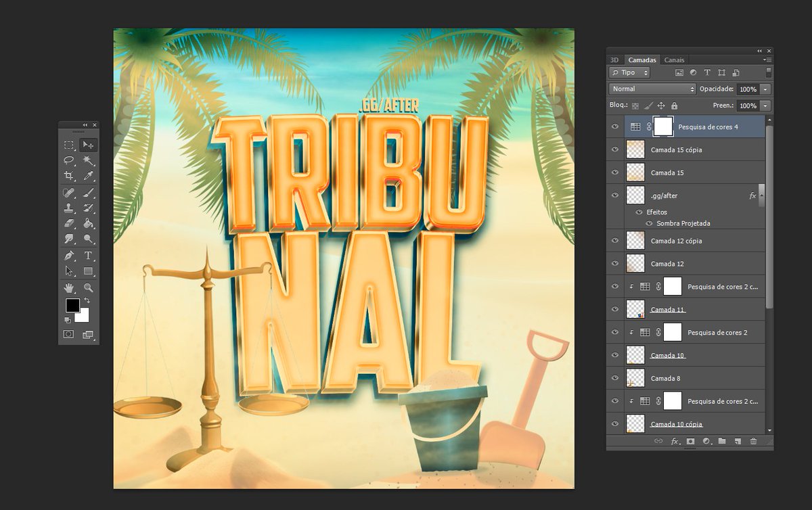
Task: Collapse the .gg/after layer effects list
Action: pyautogui.click(x=761, y=195)
